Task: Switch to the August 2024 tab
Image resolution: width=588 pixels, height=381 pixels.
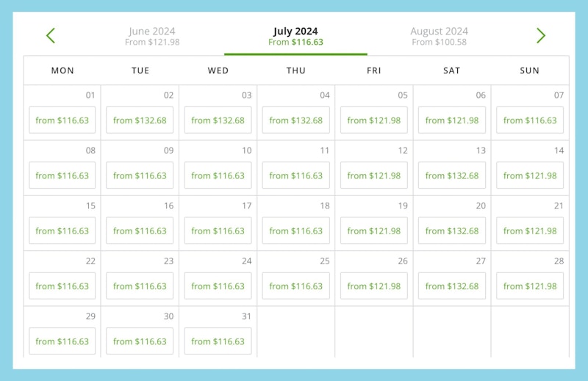Action: 439,36
